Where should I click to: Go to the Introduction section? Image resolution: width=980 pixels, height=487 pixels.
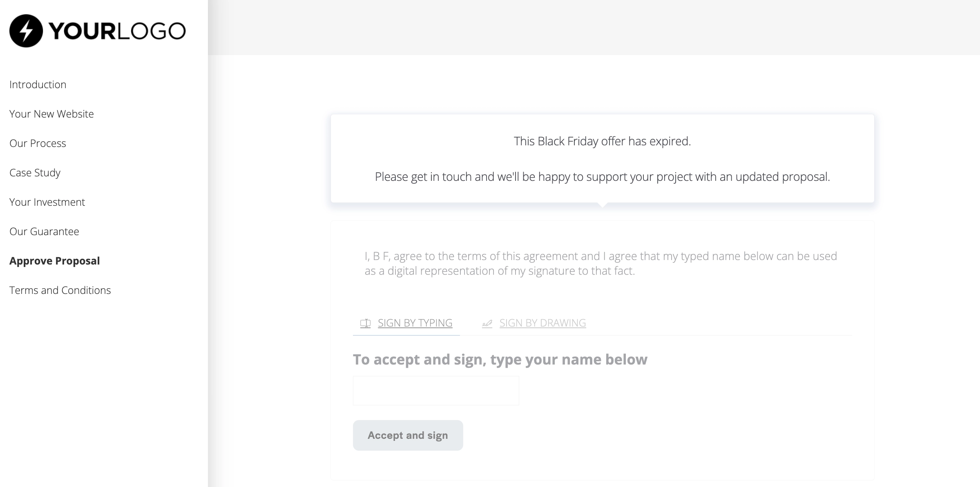(x=38, y=85)
